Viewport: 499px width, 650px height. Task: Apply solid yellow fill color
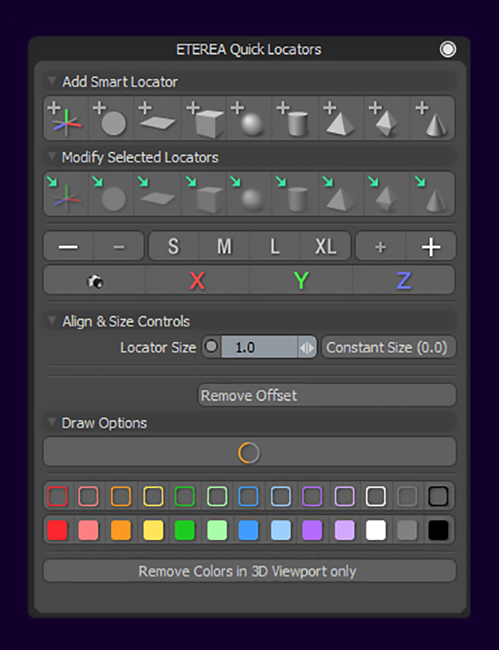click(153, 530)
